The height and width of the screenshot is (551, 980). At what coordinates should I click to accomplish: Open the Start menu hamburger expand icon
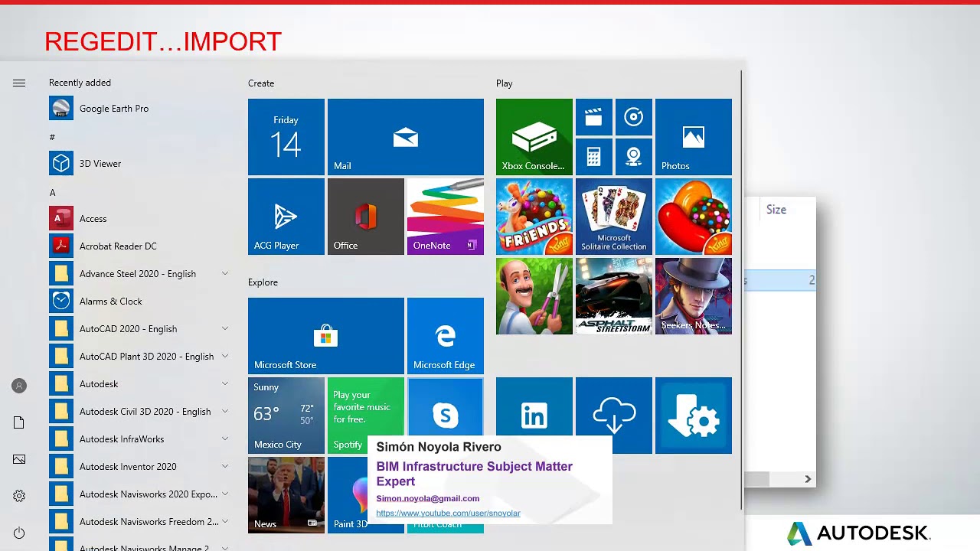(x=19, y=83)
